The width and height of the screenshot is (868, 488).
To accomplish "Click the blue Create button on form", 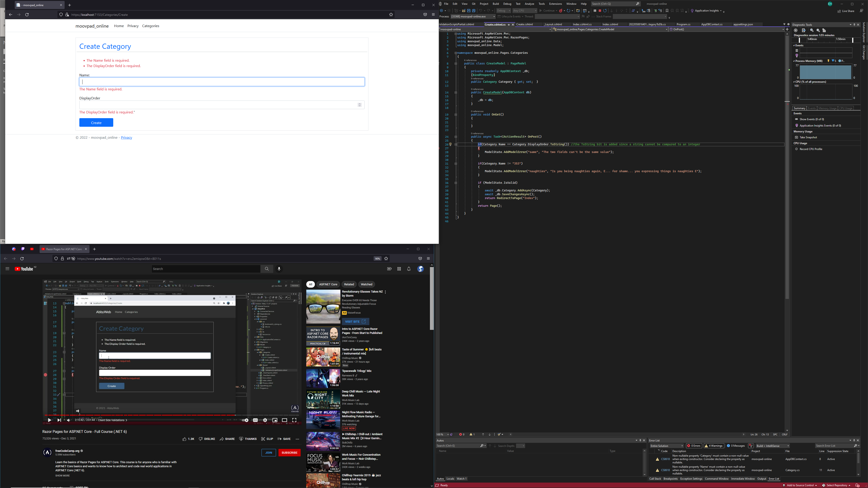I will [x=96, y=123].
